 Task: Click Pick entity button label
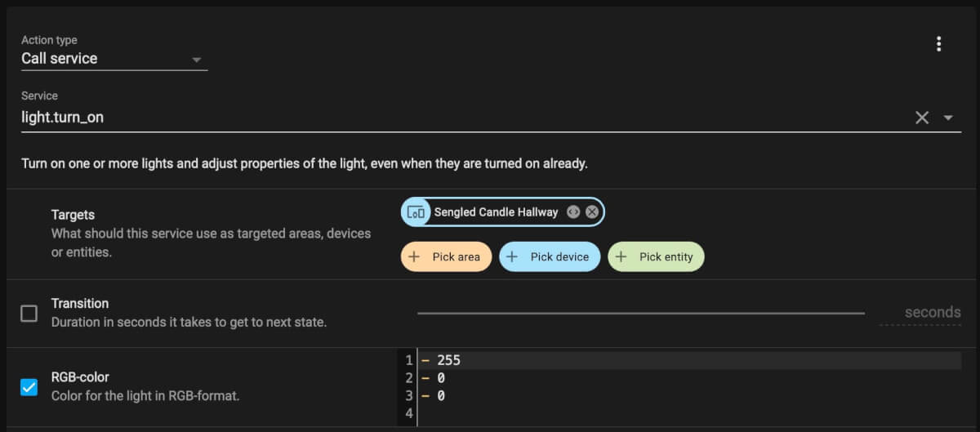pyautogui.click(x=666, y=256)
